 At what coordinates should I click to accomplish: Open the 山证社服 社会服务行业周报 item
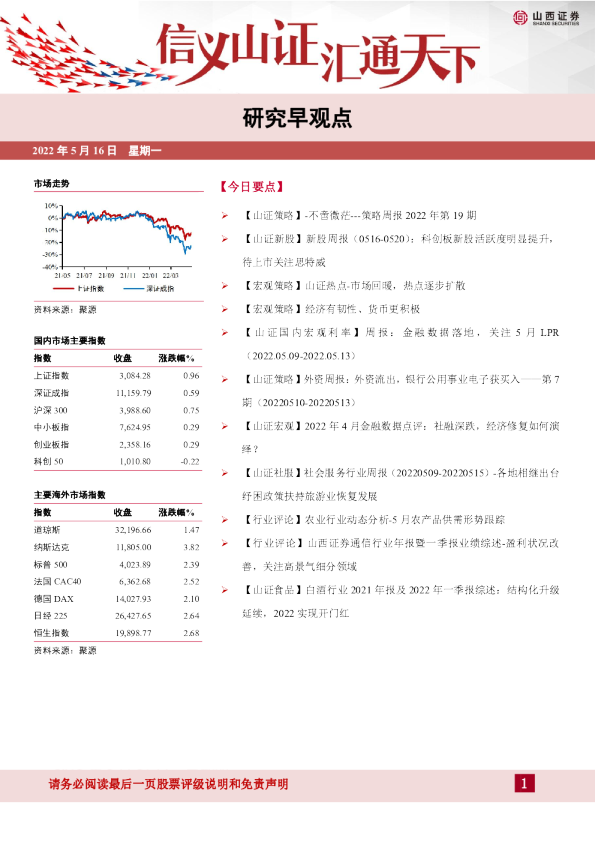point(401,484)
